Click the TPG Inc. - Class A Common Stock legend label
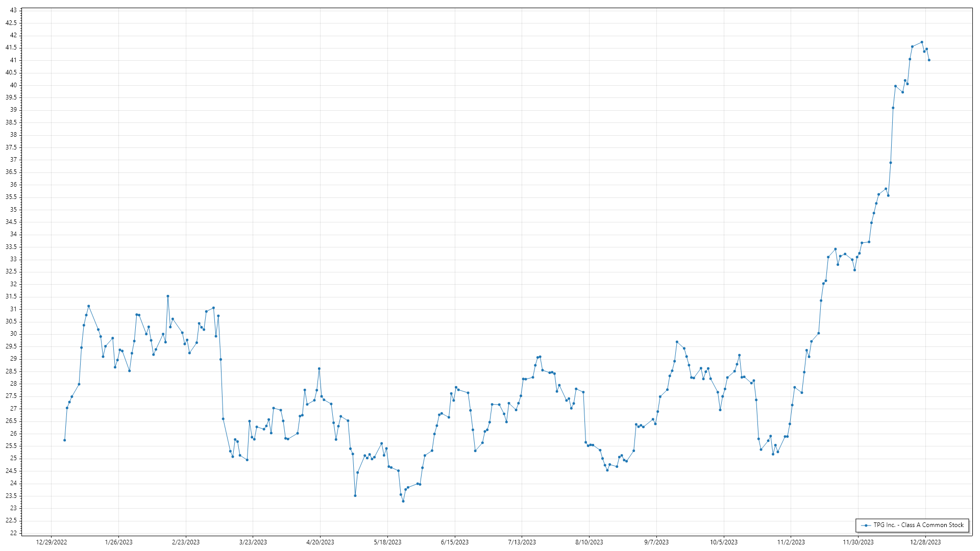The height and width of the screenshot is (551, 980). (918, 525)
